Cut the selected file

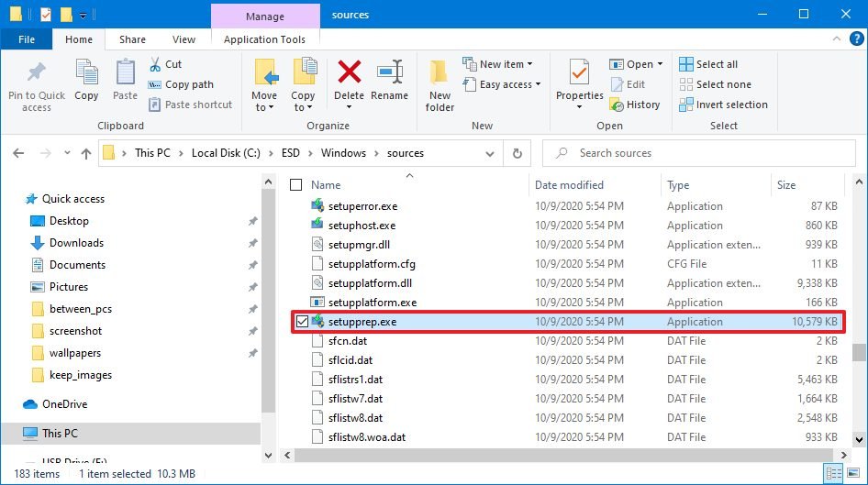165,64
